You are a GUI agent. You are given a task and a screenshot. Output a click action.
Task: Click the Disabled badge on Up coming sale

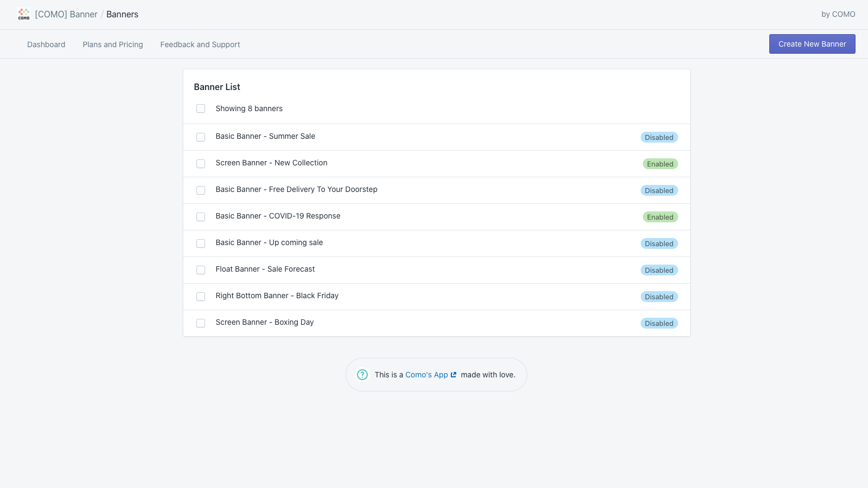pyautogui.click(x=659, y=243)
